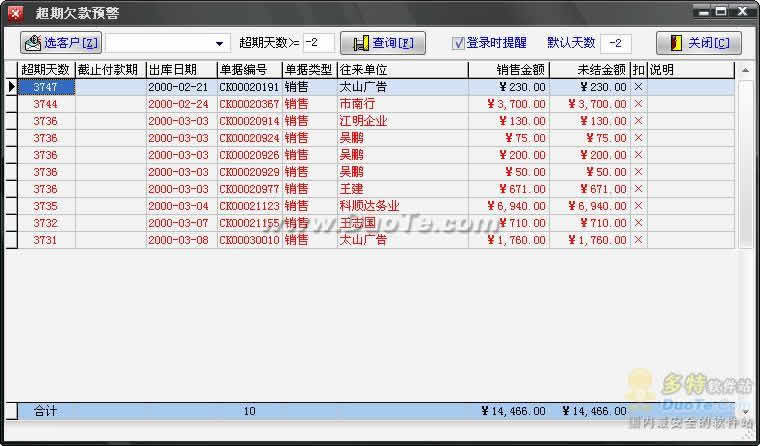Click sales amount ¥3,700.00 cell
The height and width of the screenshot is (446, 760).
pos(509,104)
